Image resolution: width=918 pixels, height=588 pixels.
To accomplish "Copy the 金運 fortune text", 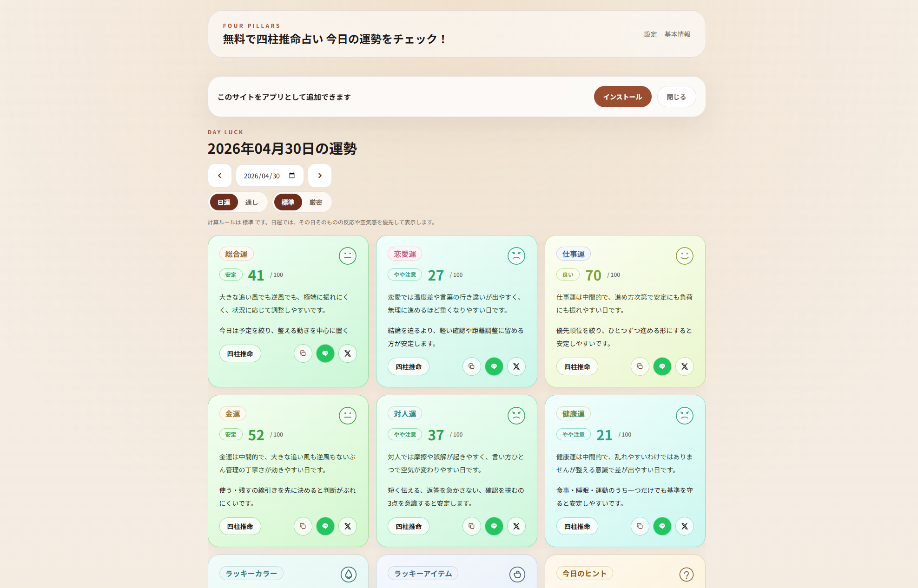I will coord(303,526).
